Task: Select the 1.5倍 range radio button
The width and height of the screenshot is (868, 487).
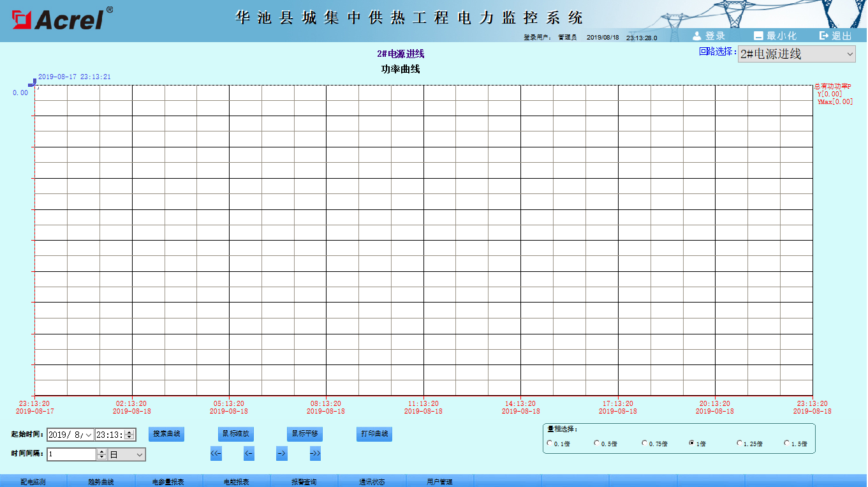Action: (787, 443)
